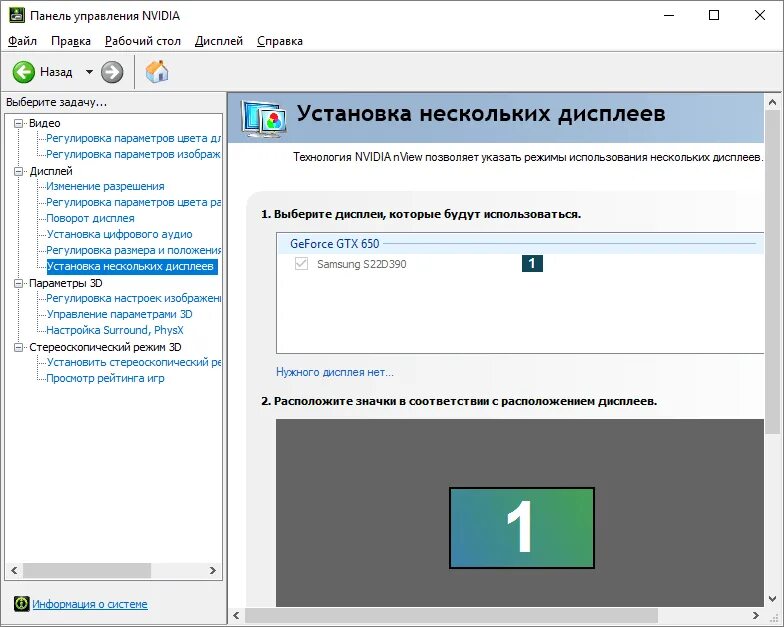Open Информация о системе link
784x627 pixels.
[90, 604]
